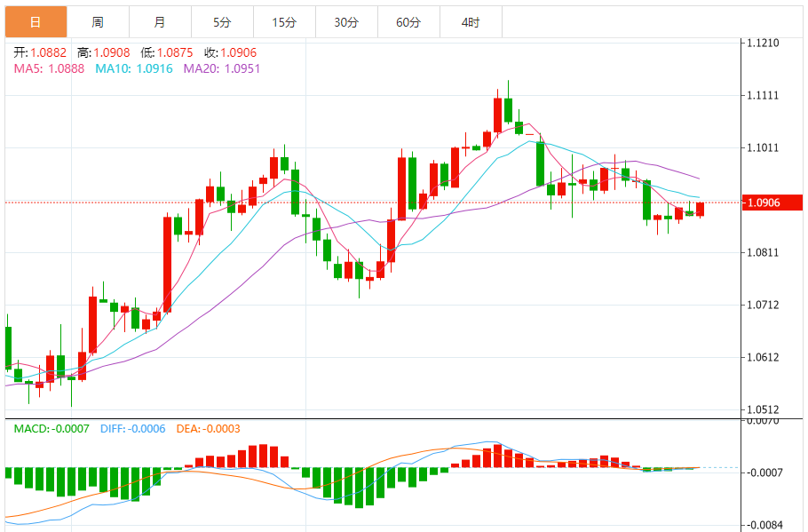Open the 5分 timeframe tab
This screenshot has height=532, width=808.
222,22
